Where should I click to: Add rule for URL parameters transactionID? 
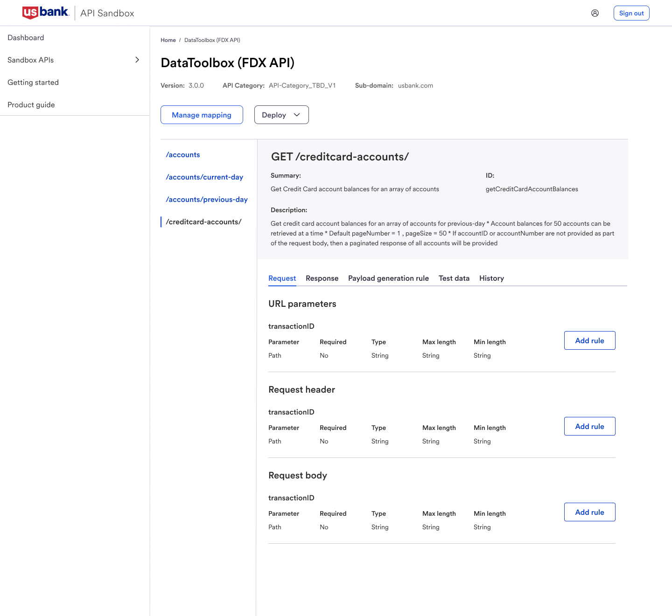click(590, 340)
